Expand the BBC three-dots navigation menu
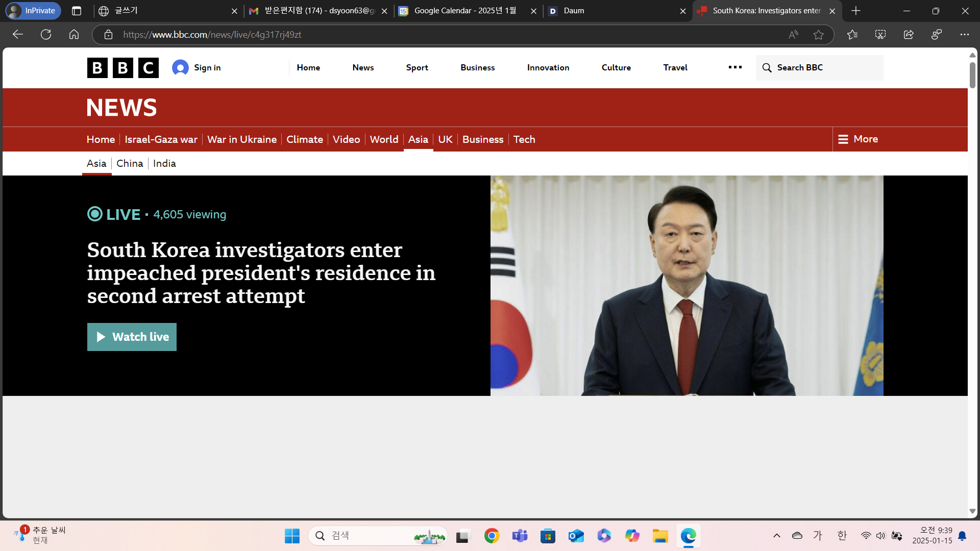This screenshot has width=980, height=551. coord(735,67)
